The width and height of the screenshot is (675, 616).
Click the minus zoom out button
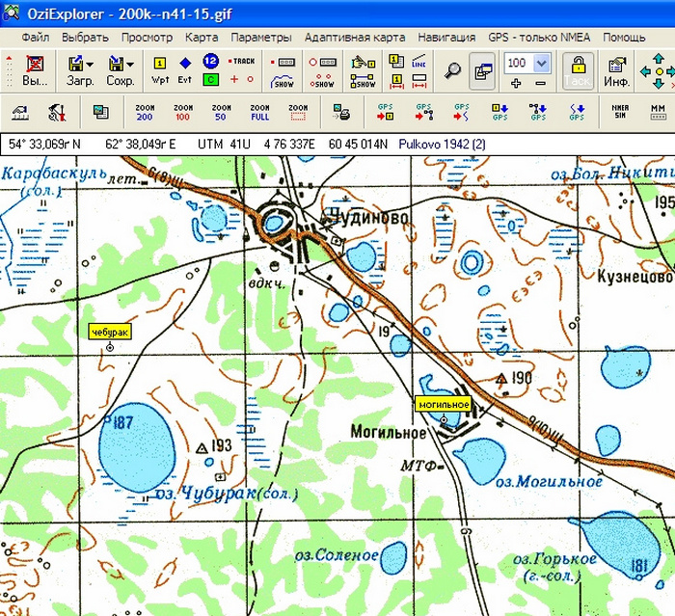click(541, 83)
